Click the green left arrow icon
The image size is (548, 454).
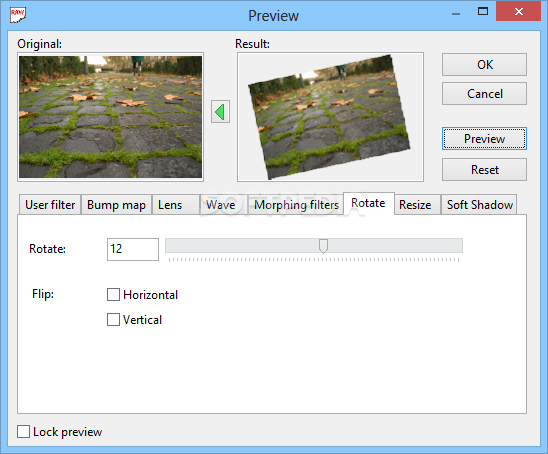(x=220, y=112)
